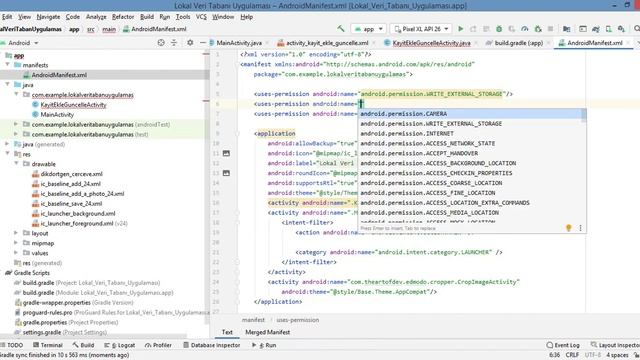Viewport: 640px width, 360px height.
Task: Open the Navigate menu
Action: (x=48, y=17)
